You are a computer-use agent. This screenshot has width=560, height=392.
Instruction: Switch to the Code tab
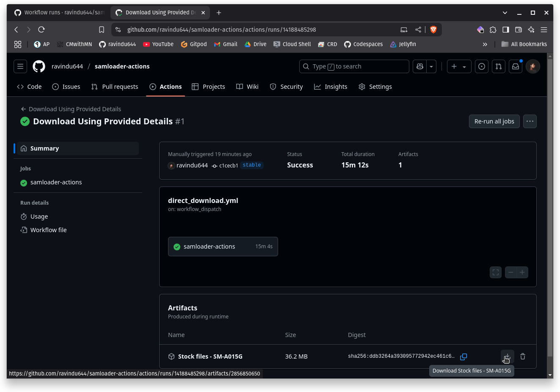[x=29, y=87]
